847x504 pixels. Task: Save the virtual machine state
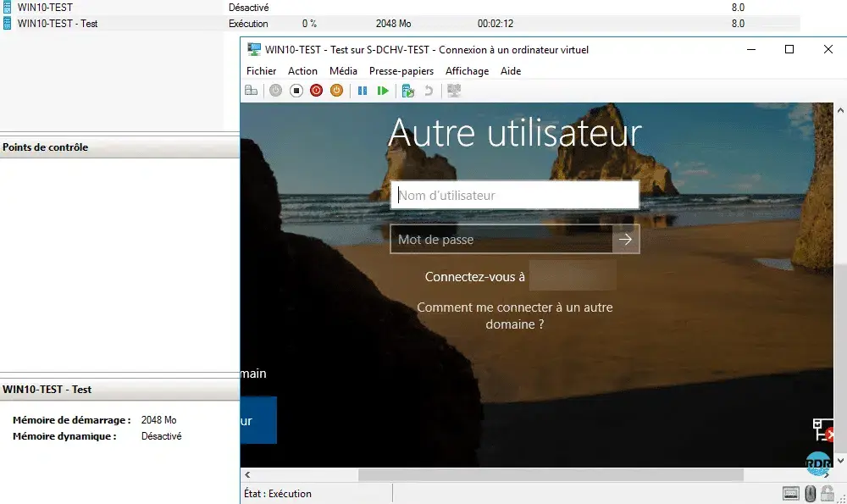click(x=335, y=91)
